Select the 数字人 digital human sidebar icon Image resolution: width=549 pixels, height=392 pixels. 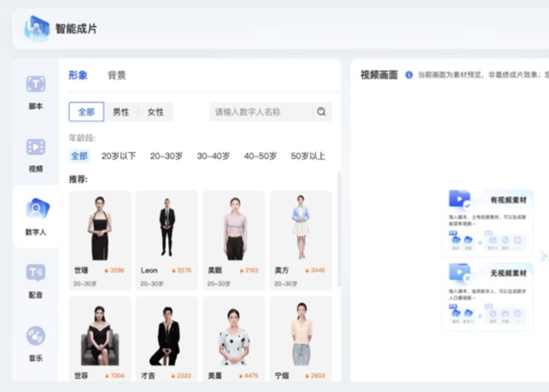click(x=36, y=209)
